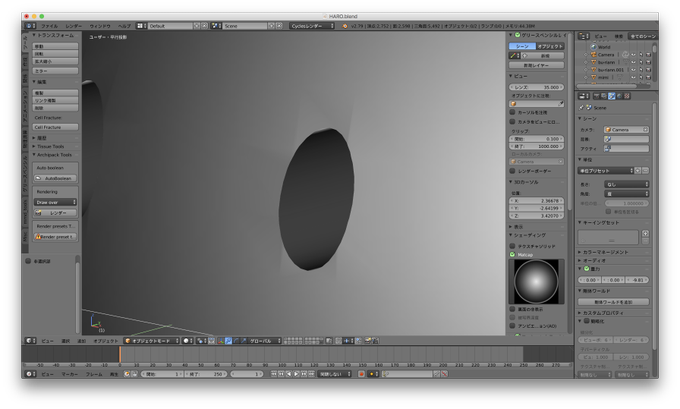Click the Mirror button in Transform panel
The width and height of the screenshot is (680, 409).
coord(56,71)
